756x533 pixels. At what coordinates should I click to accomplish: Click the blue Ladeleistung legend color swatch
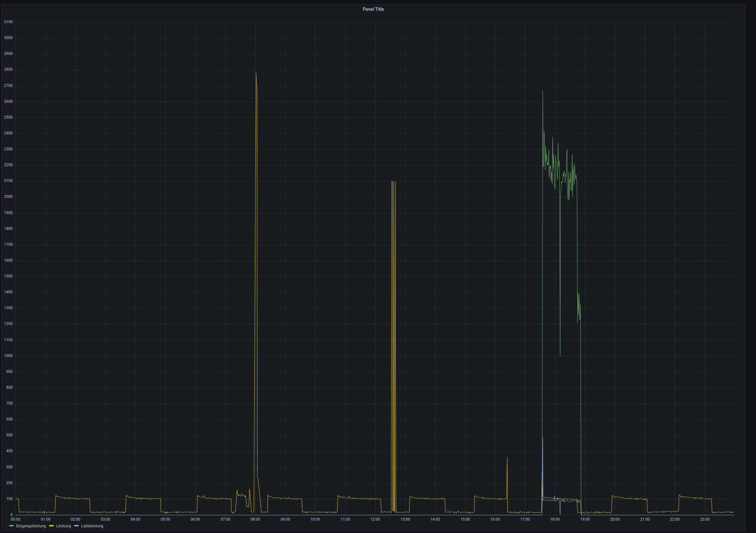(x=76, y=526)
